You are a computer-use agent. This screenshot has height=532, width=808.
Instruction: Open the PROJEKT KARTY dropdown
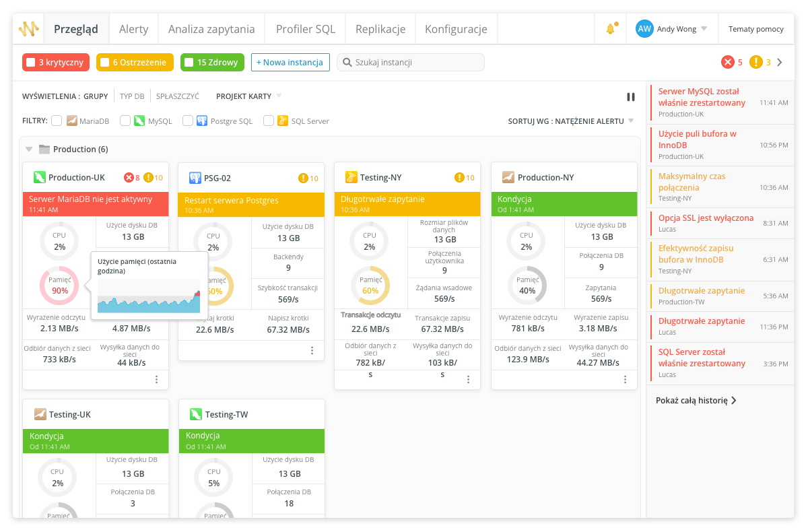248,96
